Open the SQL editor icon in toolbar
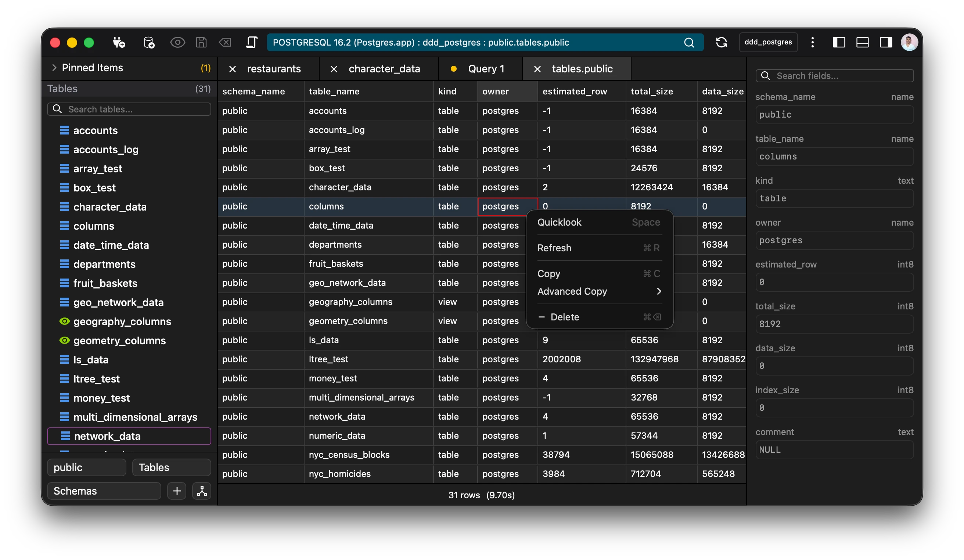Viewport: 964px width, 560px height. tap(251, 43)
